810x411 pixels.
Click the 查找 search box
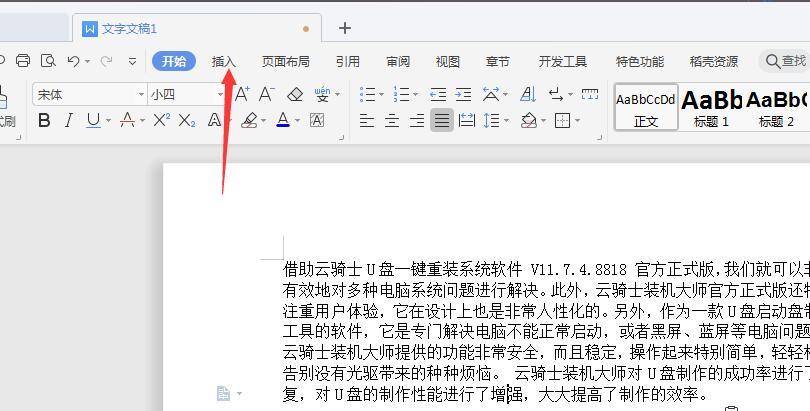(785, 61)
